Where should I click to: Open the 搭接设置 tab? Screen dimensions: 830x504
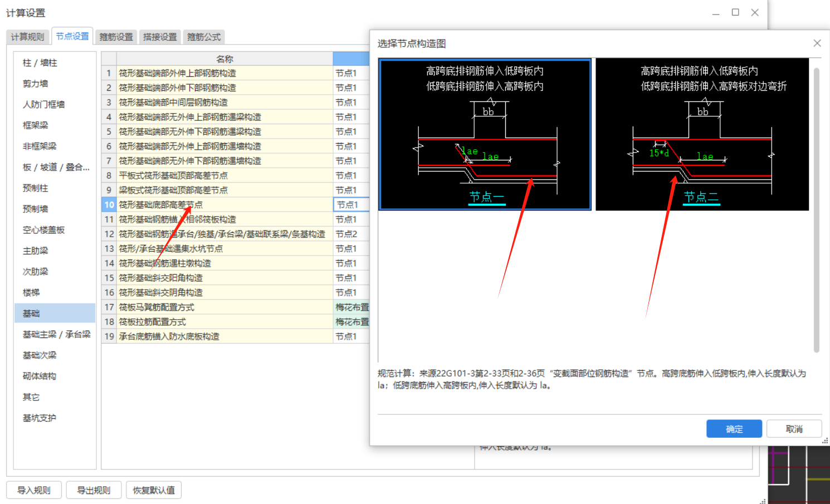[x=160, y=37]
